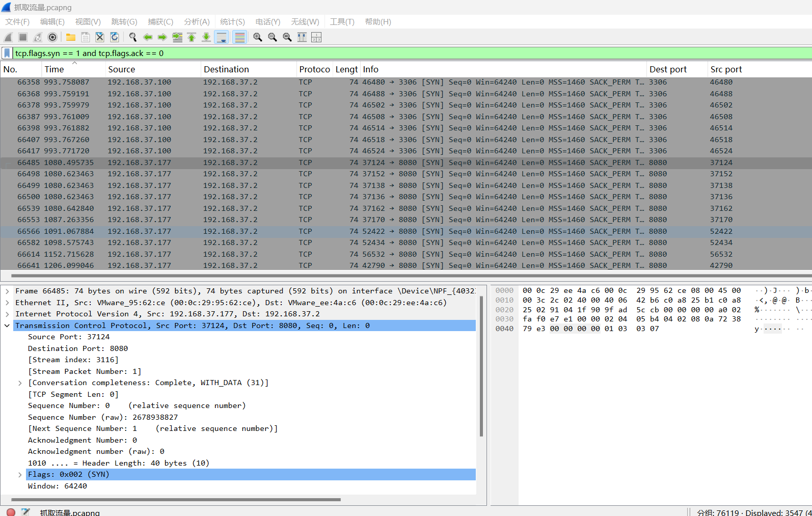Open the 编辑(E) menu
Viewport: 812px width, 516px height.
[52, 22]
